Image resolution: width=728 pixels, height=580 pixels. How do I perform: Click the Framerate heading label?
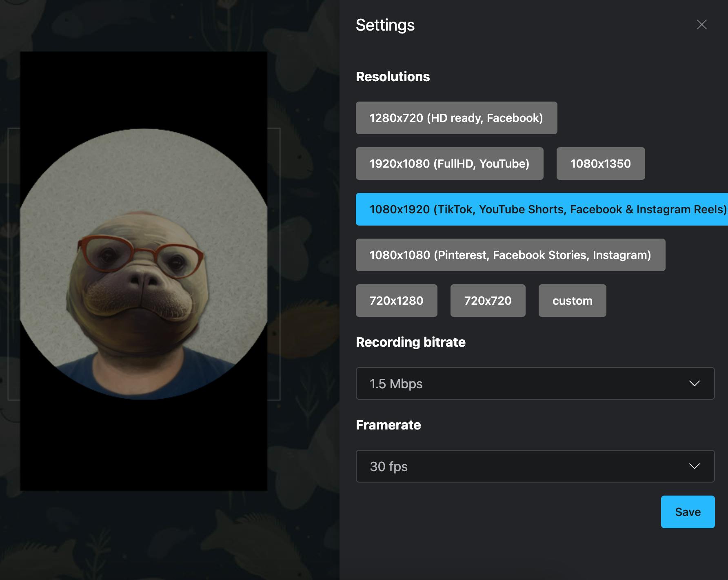[x=388, y=425]
